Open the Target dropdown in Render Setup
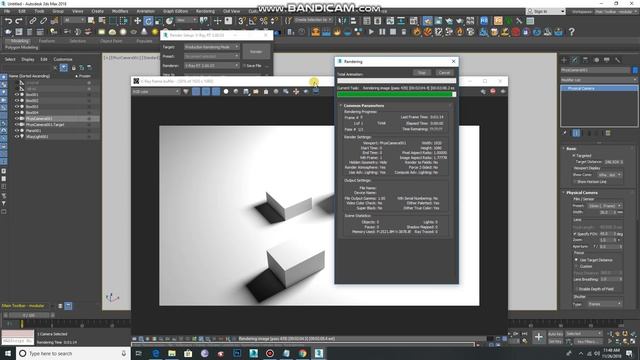This screenshot has width=640, height=360. (x=211, y=47)
